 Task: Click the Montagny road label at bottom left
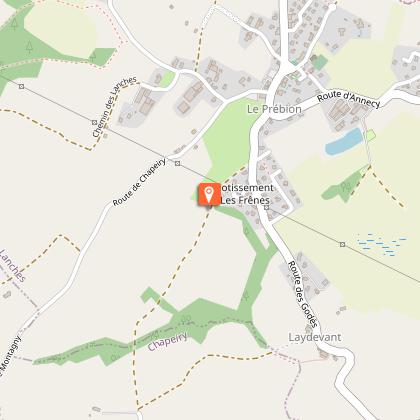click(x=9, y=358)
